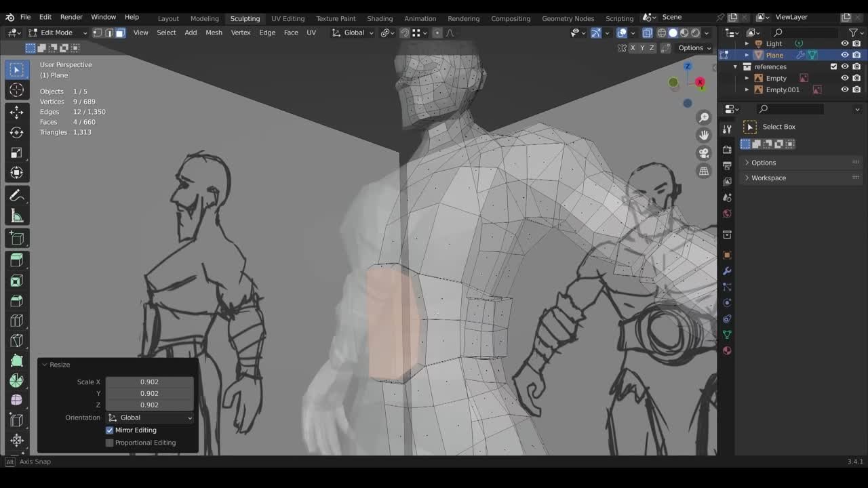Enable Proportional Editing in the Resize panel
The height and width of the screenshot is (488, 868).
click(109, 443)
